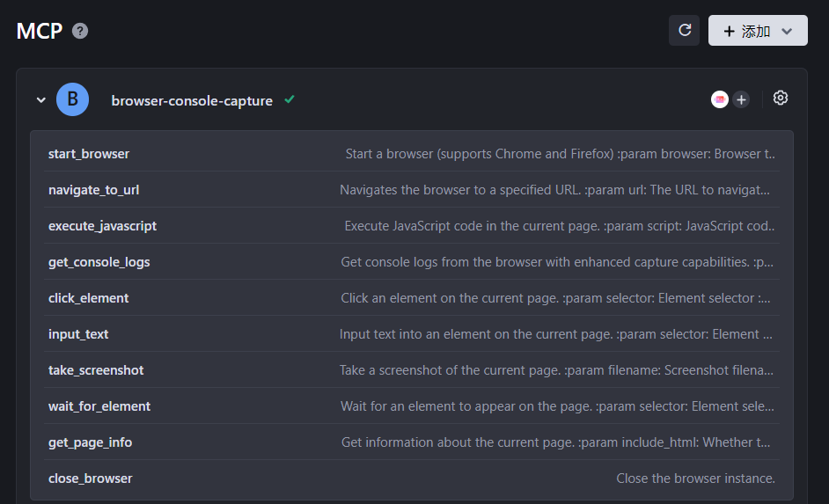The height and width of the screenshot is (504, 829).
Task: Pick the input_text tool entry
Action: [x=79, y=334]
